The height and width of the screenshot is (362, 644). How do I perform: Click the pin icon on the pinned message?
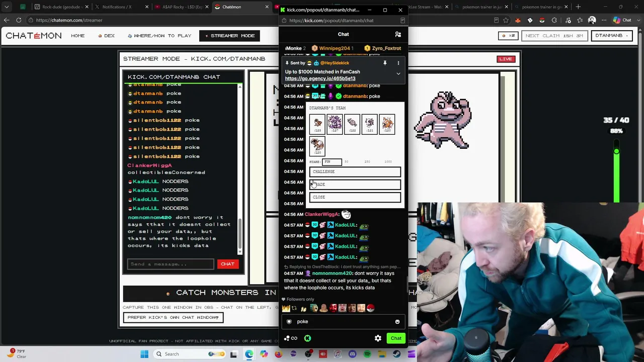(385, 63)
